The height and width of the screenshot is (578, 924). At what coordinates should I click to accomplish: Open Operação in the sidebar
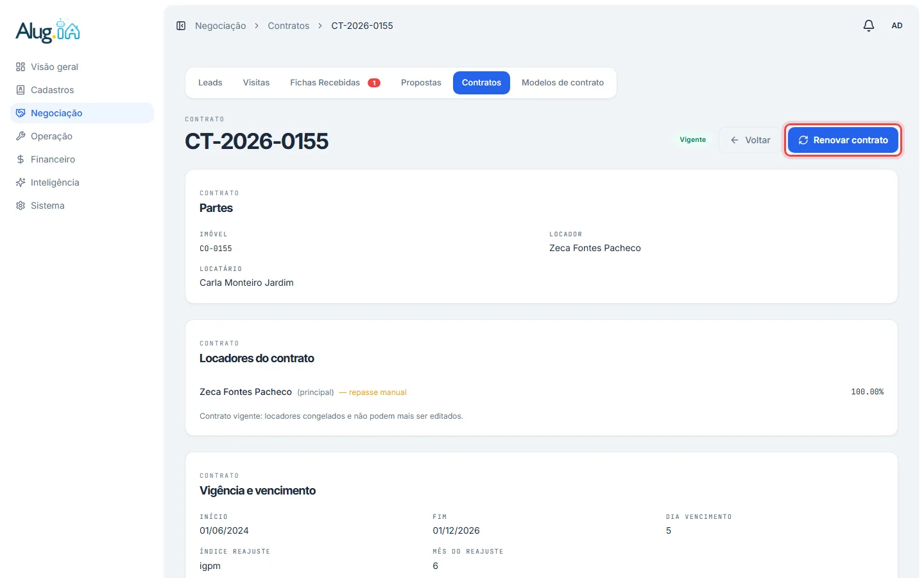pos(82,136)
